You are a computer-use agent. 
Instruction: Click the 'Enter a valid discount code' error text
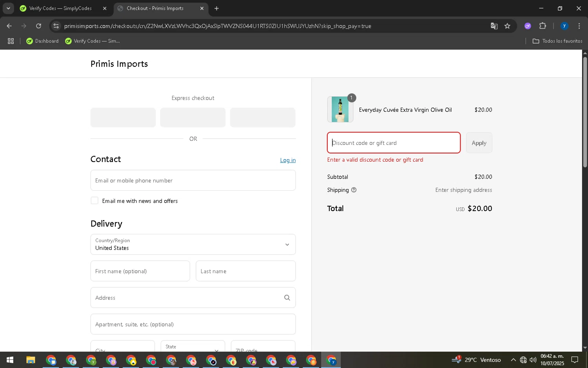(375, 160)
